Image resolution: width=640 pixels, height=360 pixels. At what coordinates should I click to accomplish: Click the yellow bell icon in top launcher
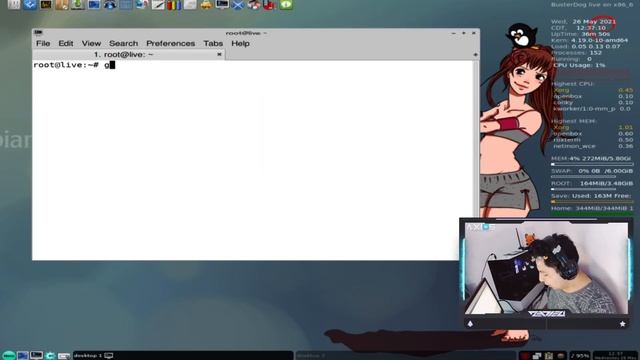(x=206, y=4)
